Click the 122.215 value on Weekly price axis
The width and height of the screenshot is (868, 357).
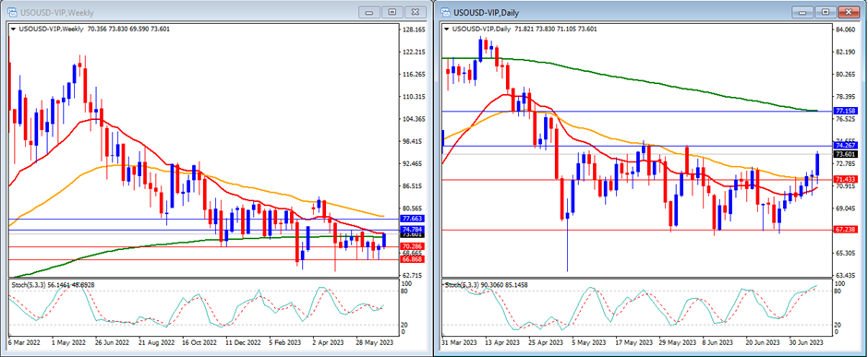413,52
